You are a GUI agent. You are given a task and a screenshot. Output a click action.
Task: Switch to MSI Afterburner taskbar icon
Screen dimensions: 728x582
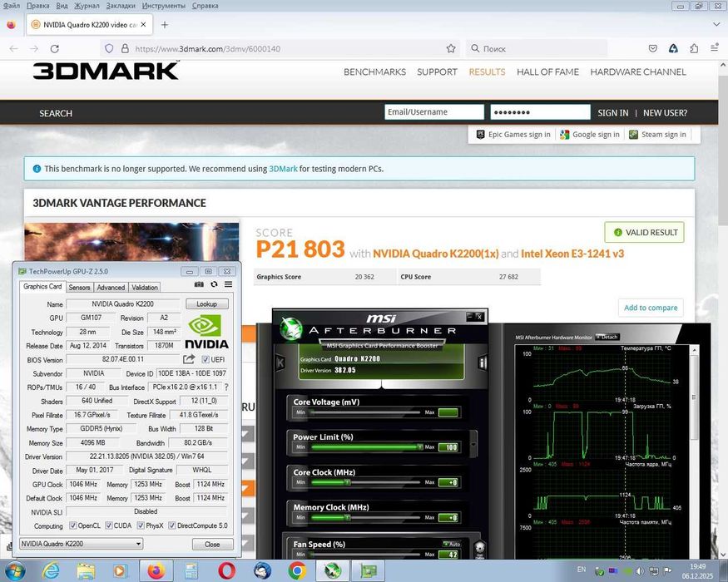(333, 570)
